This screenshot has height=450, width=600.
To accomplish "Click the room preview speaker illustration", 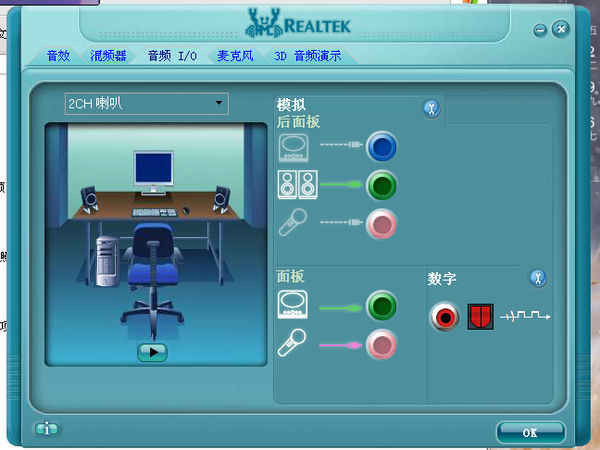I will (156, 245).
